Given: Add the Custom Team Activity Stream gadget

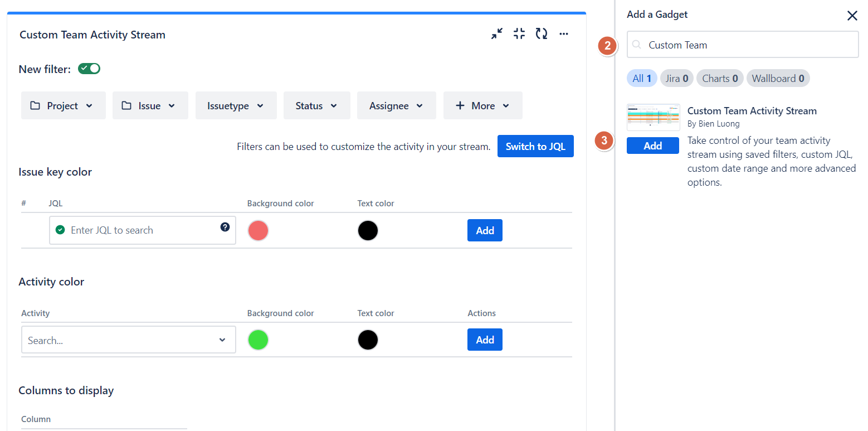Looking at the screenshot, I should coord(652,146).
